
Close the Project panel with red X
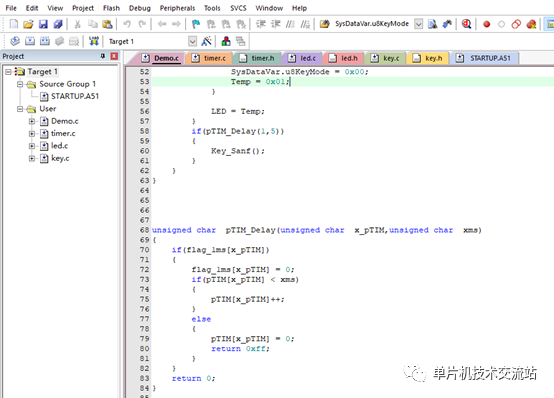(x=114, y=56)
